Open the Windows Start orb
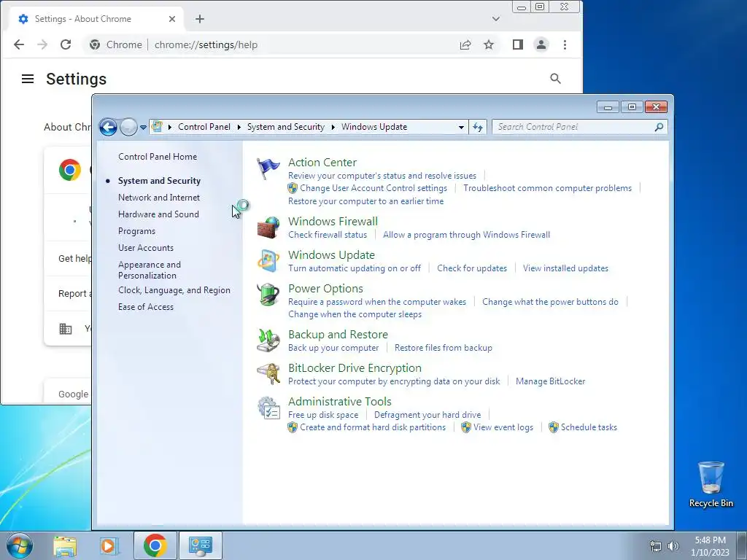Image resolution: width=747 pixels, height=560 pixels. 20,545
